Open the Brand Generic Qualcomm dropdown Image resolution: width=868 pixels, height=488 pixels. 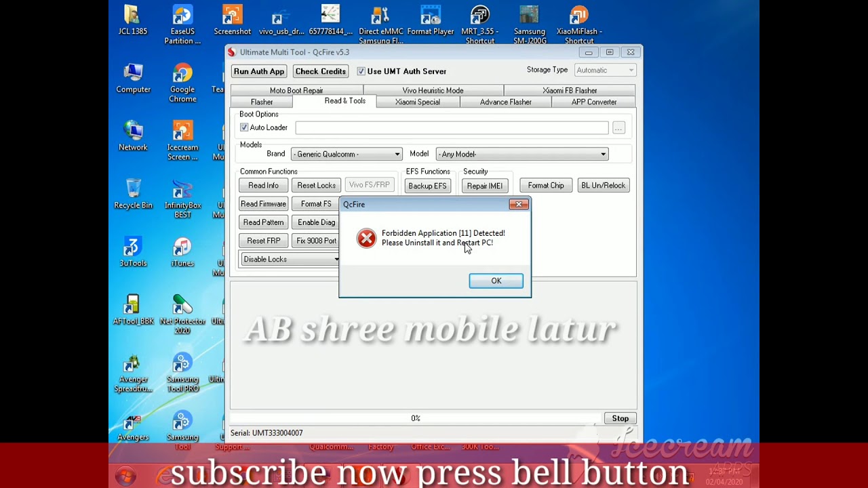(347, 154)
